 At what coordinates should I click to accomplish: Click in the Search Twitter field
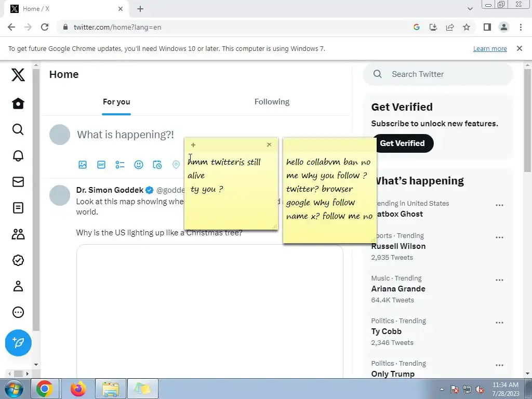click(x=437, y=74)
